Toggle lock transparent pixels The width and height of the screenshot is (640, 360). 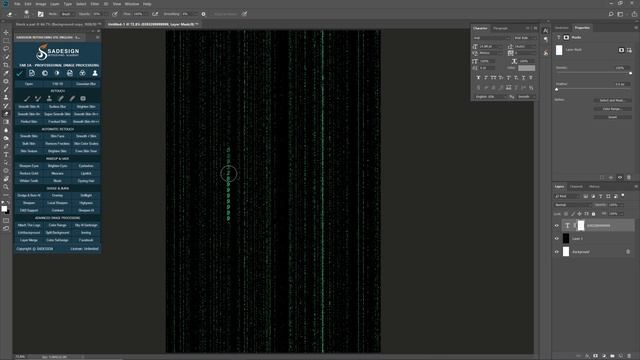[x=566, y=214]
